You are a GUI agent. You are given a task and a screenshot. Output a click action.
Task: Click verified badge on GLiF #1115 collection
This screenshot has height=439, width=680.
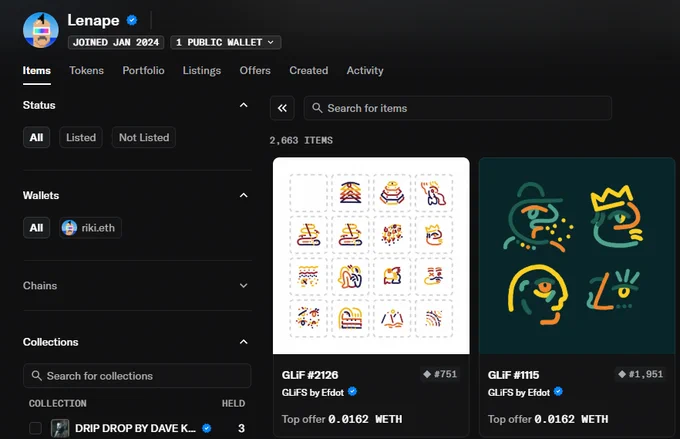click(559, 392)
